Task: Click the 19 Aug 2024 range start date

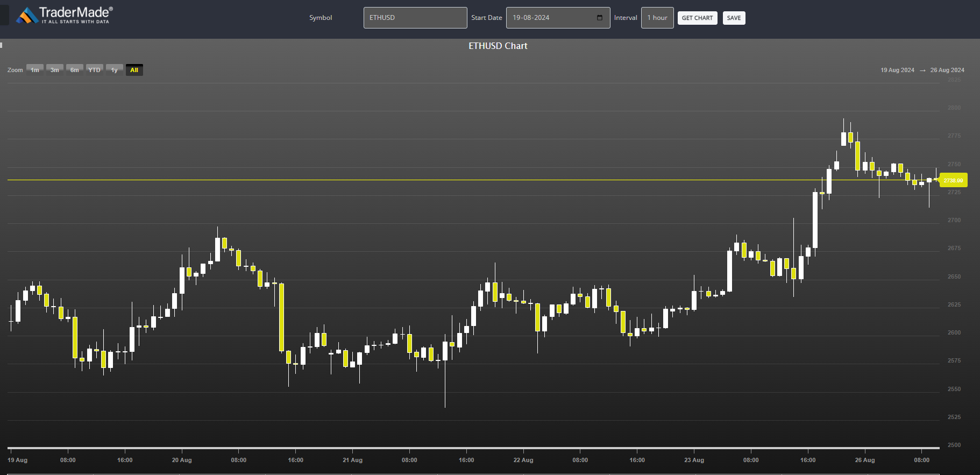Action: [x=897, y=70]
